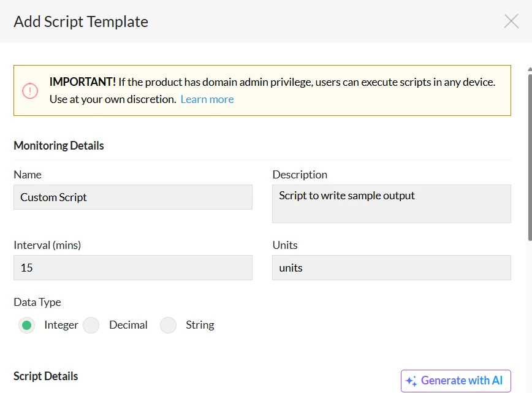532x393 pixels.
Task: Click the Data Type label
Action: pos(37,302)
